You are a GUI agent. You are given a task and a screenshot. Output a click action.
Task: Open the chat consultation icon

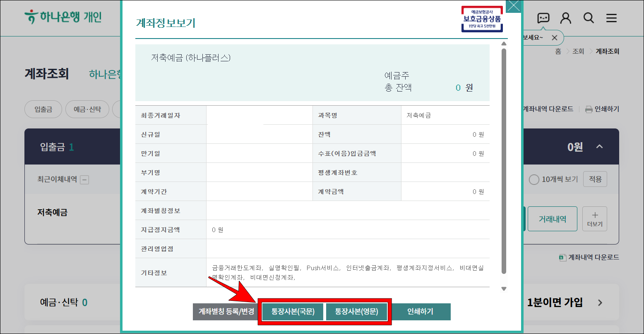pos(543,18)
